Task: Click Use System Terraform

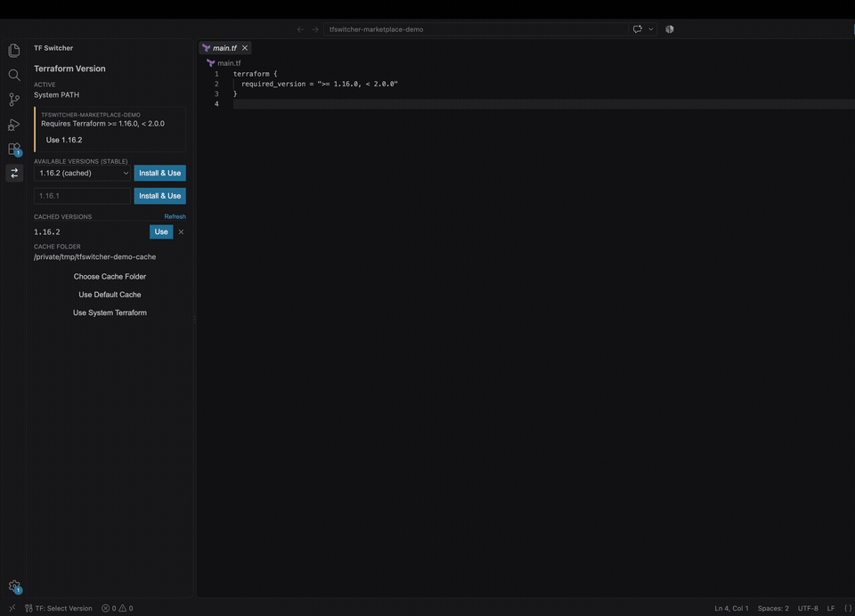Action: [x=110, y=312]
